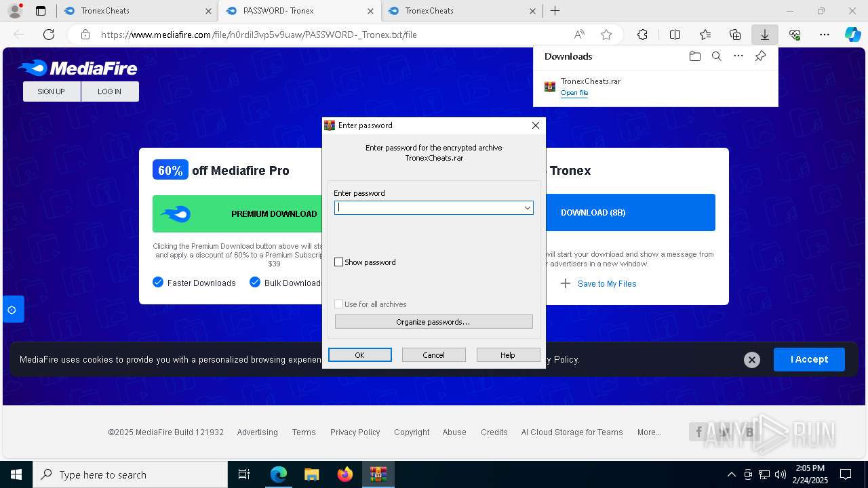Open a new browser tab

point(555,11)
